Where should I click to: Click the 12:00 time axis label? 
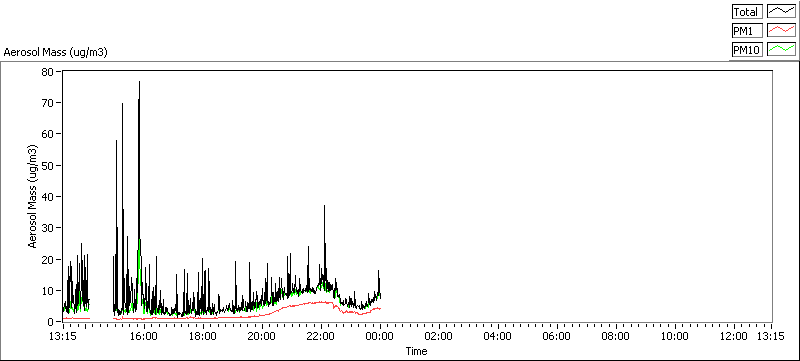coord(734,337)
